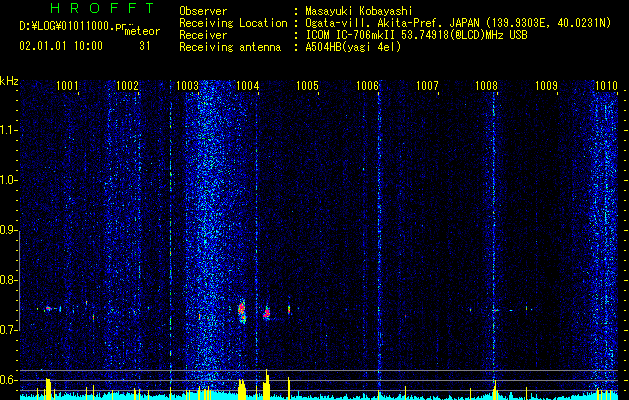
Task: Click the tallest yellow power bar after 1004
Action: [267, 383]
